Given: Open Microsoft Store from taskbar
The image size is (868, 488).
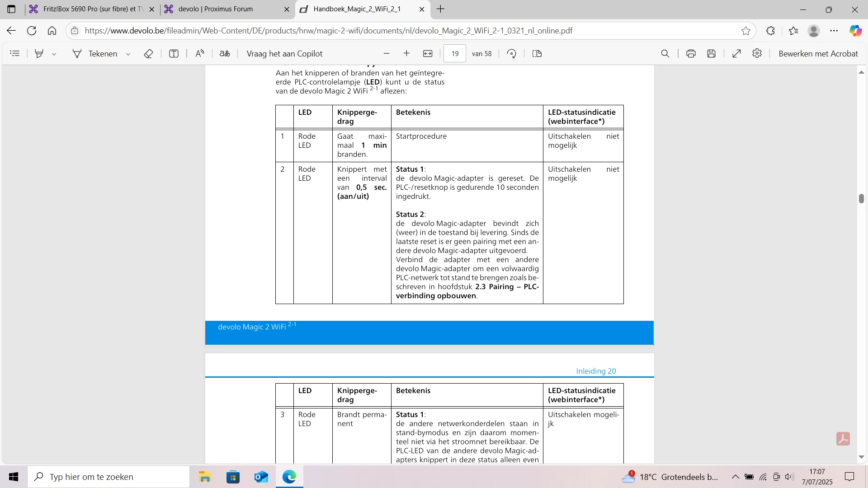Looking at the screenshot, I should pos(233,477).
